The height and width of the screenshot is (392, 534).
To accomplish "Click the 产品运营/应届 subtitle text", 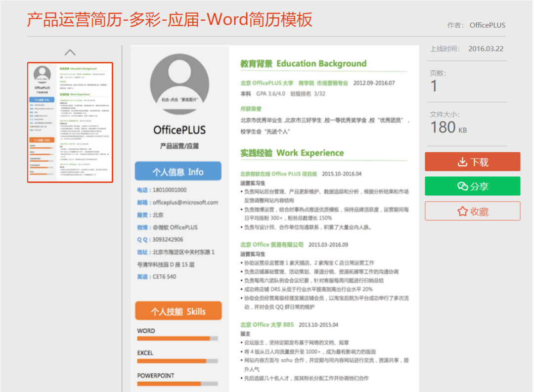I will 179,146.
